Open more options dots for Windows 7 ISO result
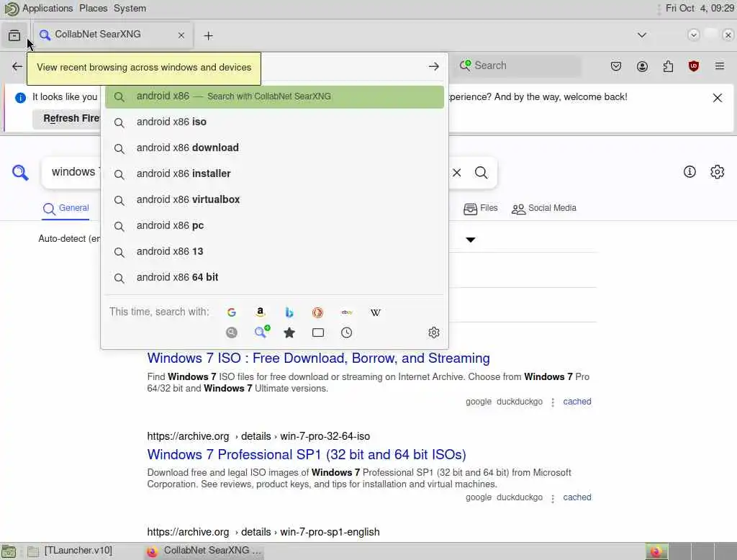The height and width of the screenshot is (560, 737). point(553,402)
